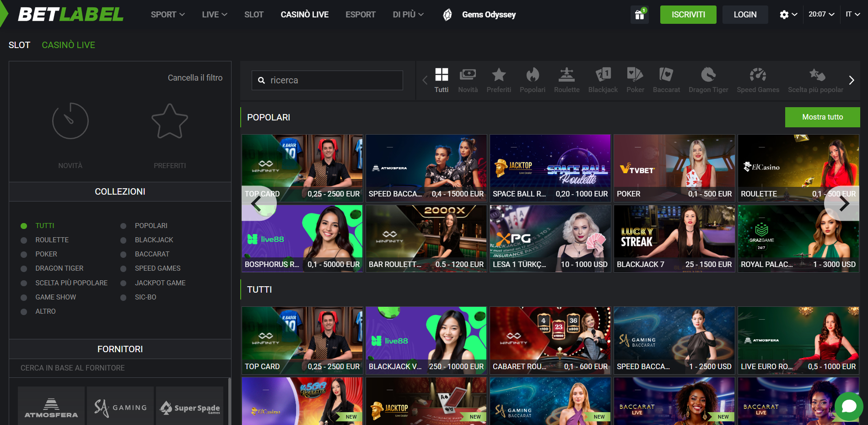Open the gift box bonus icon
This screenshot has width=868, height=425.
(639, 15)
